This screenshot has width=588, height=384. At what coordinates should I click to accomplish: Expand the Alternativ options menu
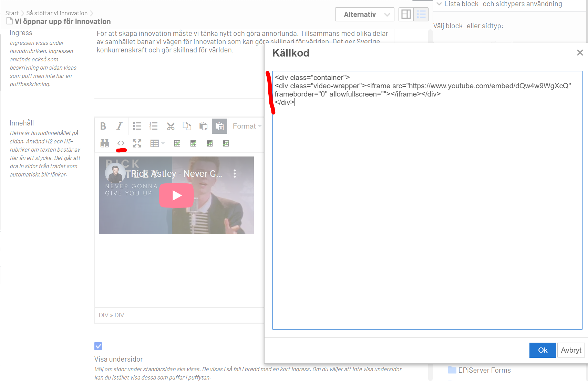(364, 14)
